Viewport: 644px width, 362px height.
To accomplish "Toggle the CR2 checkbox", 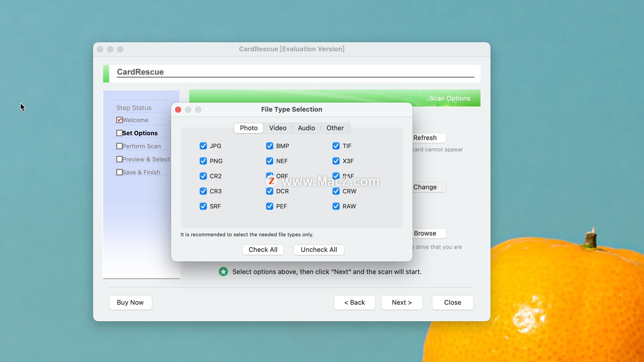I will (203, 176).
